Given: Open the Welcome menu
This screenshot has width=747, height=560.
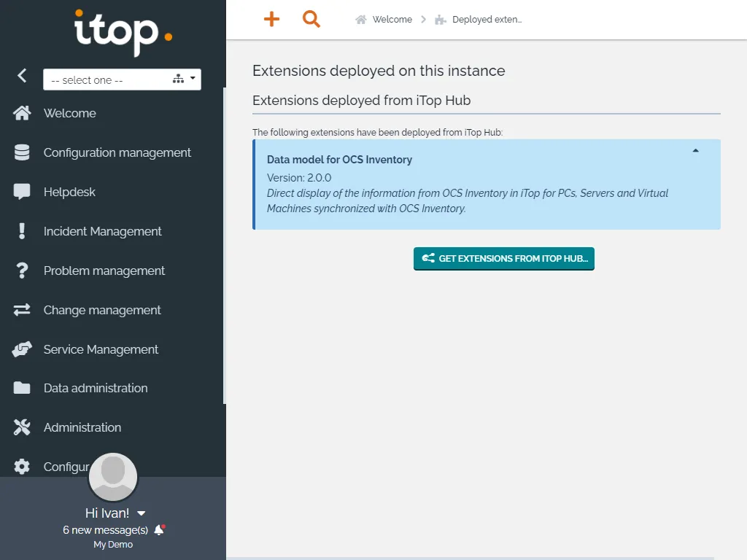Looking at the screenshot, I should click(x=69, y=113).
